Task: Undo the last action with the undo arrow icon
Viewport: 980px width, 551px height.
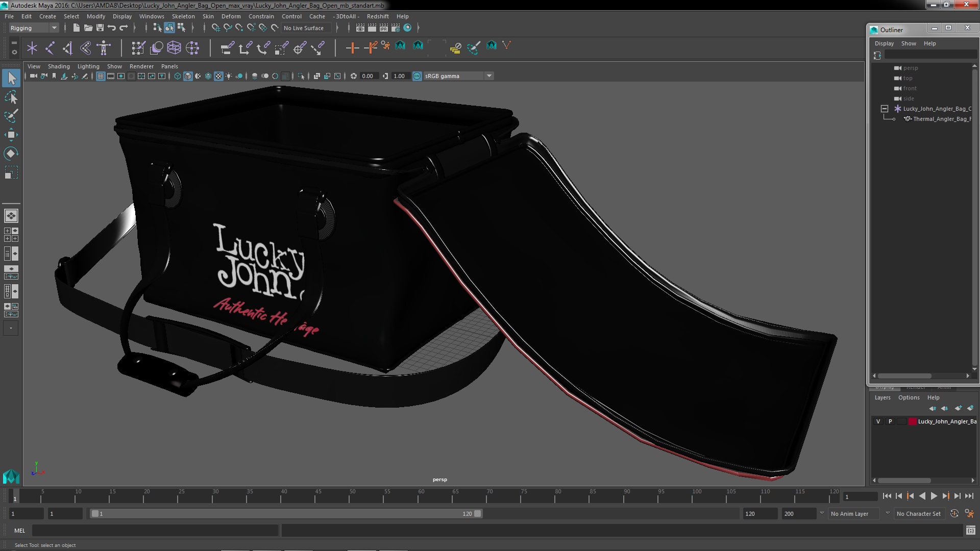Action: pos(112,28)
